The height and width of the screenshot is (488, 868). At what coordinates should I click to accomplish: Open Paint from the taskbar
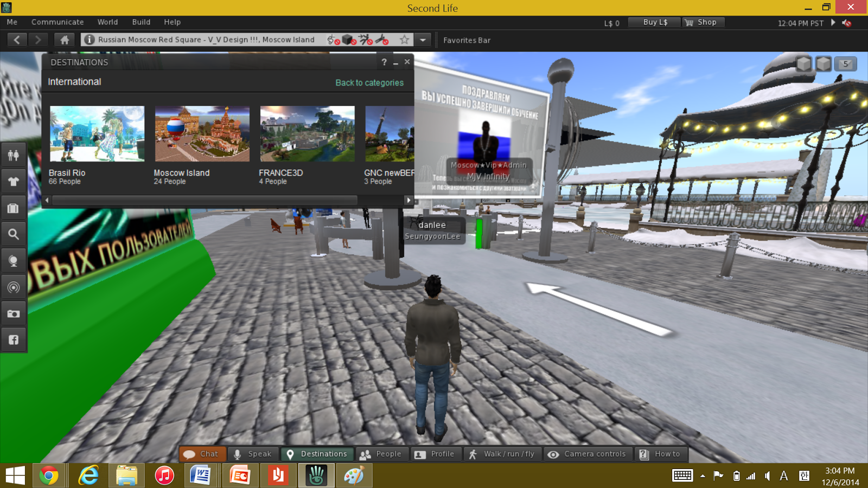pyautogui.click(x=354, y=476)
